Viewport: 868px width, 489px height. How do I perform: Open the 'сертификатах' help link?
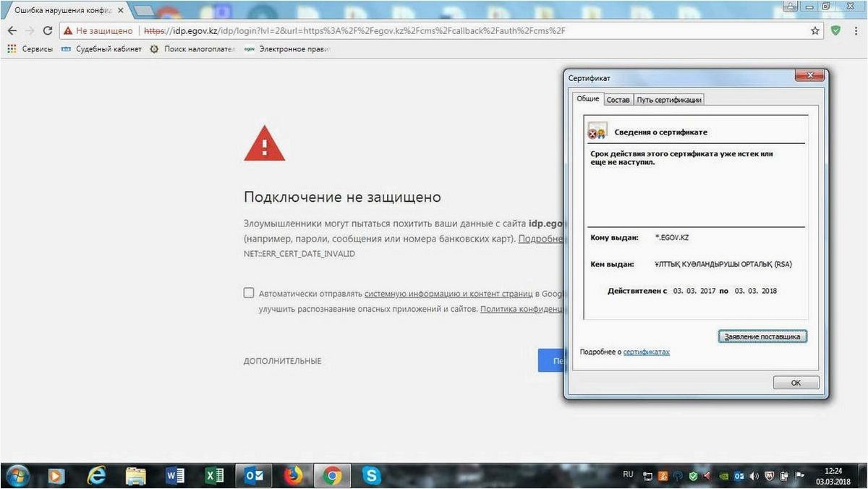pos(647,352)
